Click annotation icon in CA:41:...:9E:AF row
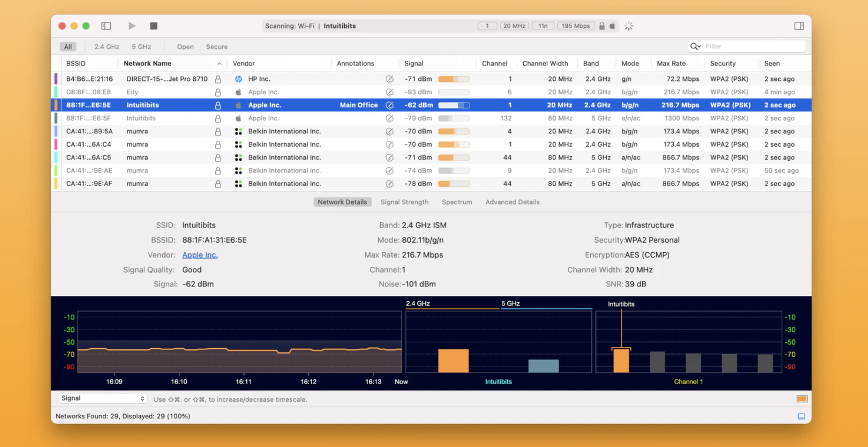The width and height of the screenshot is (868, 447). [390, 184]
